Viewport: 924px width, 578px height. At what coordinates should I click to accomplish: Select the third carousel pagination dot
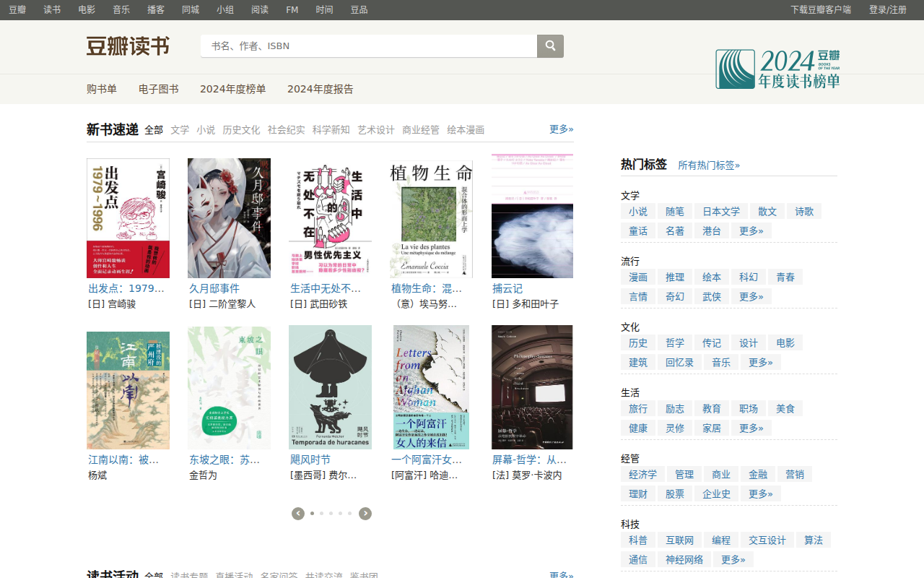coord(331,514)
